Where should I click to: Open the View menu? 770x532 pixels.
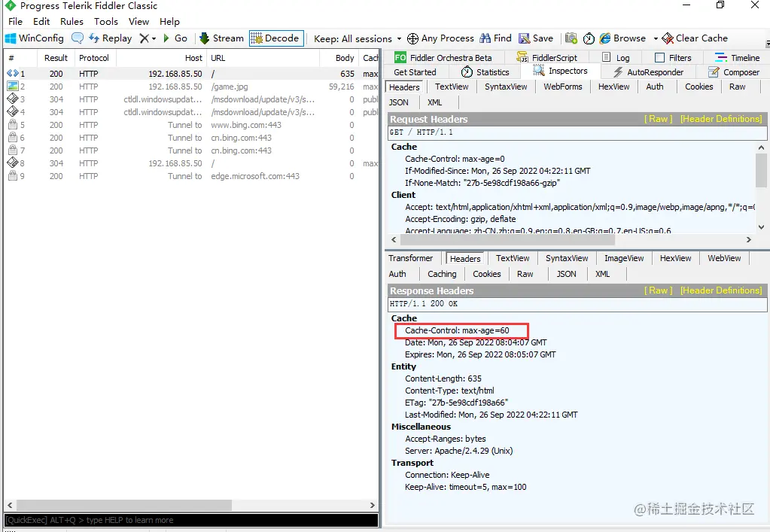(138, 22)
